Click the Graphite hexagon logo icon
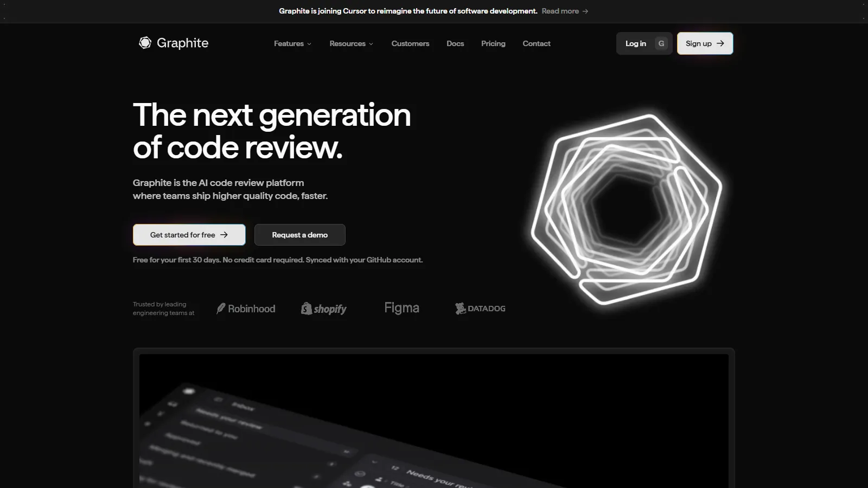868x488 pixels. (145, 43)
